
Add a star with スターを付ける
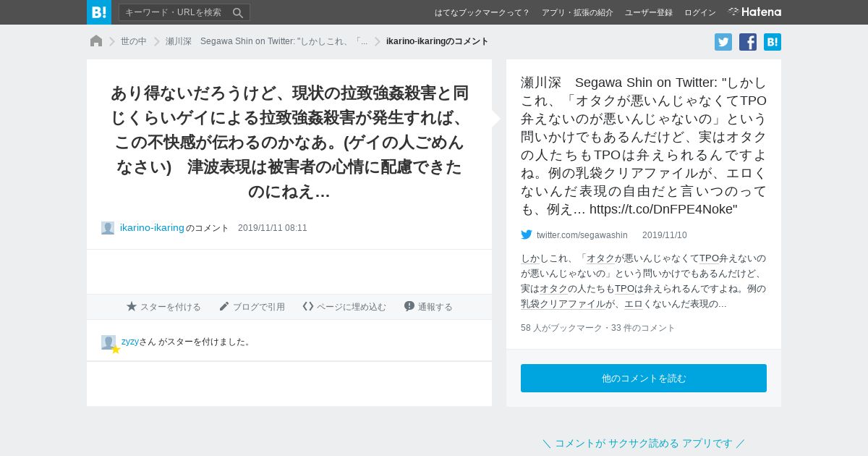point(163,307)
